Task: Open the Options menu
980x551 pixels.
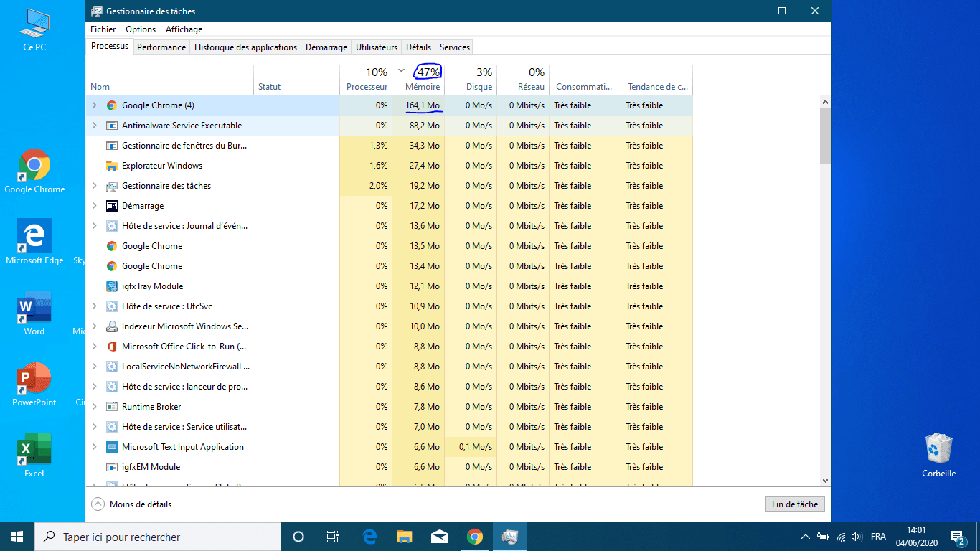Action: coord(141,29)
